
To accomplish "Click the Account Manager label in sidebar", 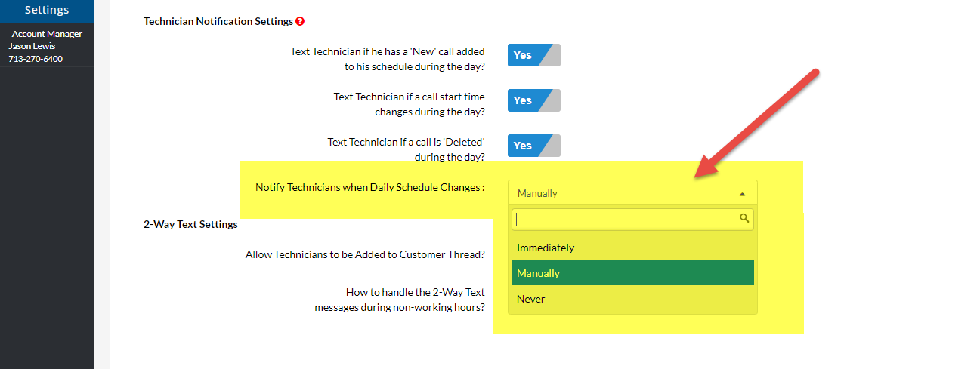I will tap(47, 34).
